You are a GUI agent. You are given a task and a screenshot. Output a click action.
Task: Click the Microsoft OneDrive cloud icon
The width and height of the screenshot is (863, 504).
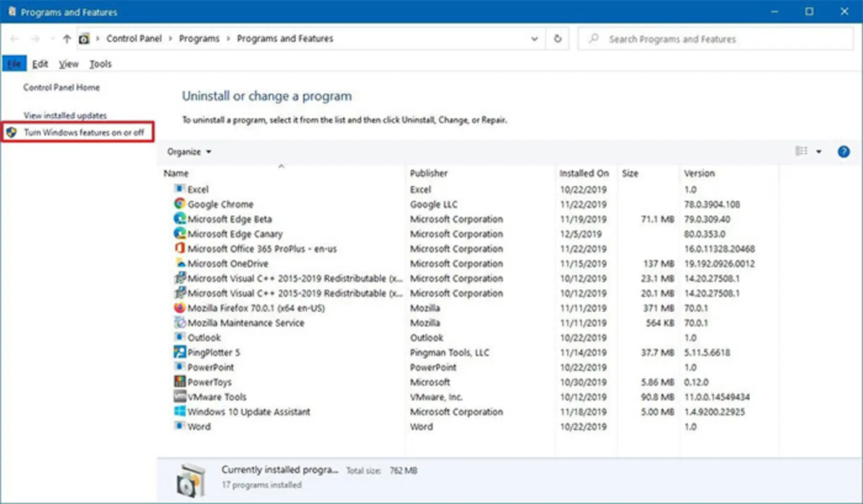click(x=180, y=263)
